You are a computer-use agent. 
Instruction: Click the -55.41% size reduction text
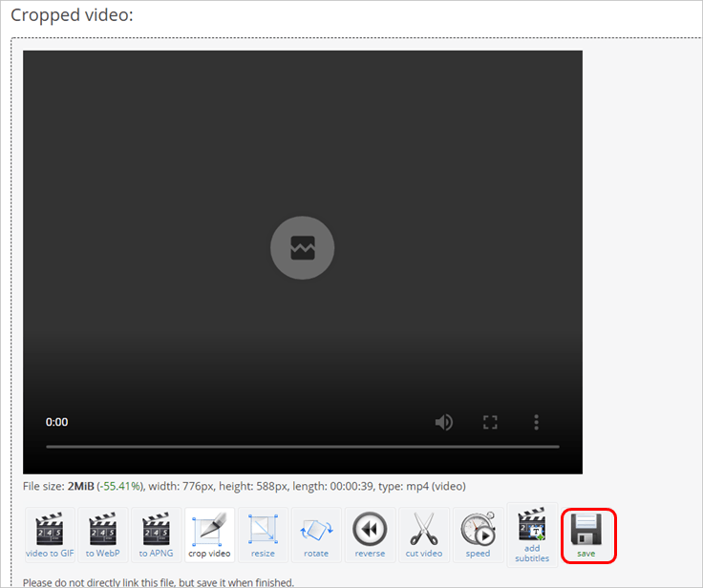click(x=120, y=486)
